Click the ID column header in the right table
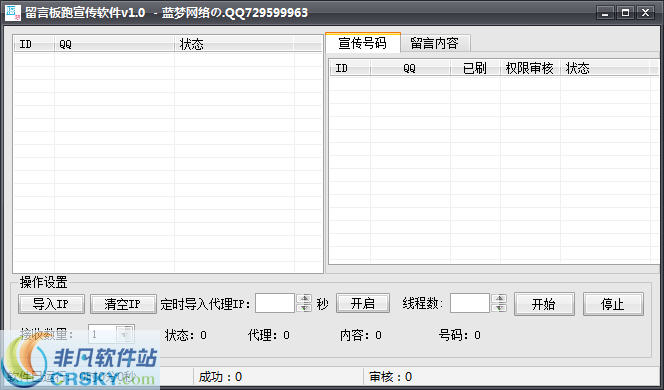664x390 pixels. pos(350,68)
